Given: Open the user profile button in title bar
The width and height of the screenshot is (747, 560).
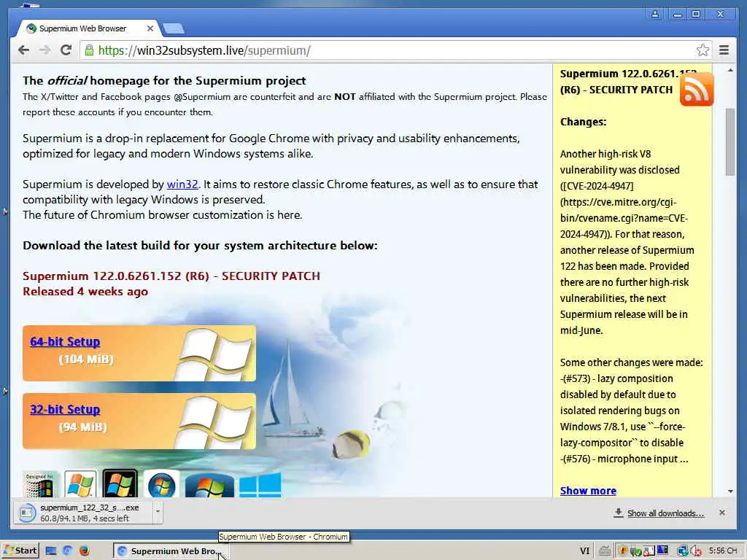Looking at the screenshot, I should coord(655,14).
